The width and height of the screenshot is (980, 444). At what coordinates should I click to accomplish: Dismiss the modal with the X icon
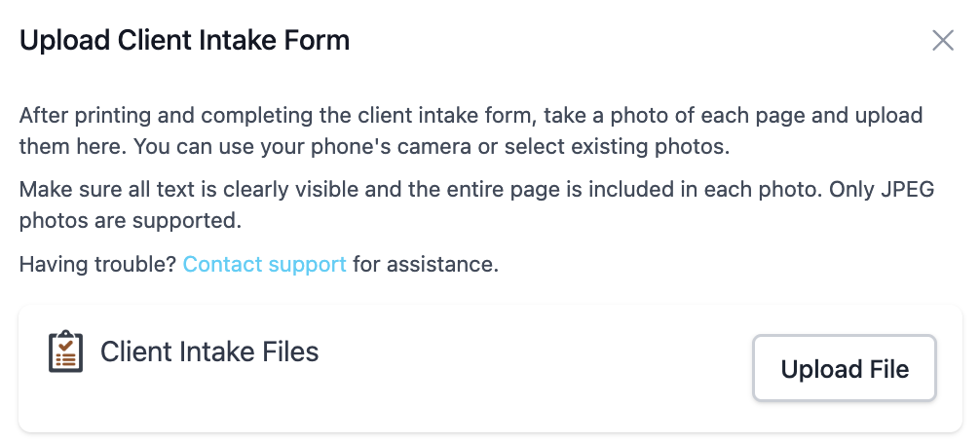click(943, 41)
